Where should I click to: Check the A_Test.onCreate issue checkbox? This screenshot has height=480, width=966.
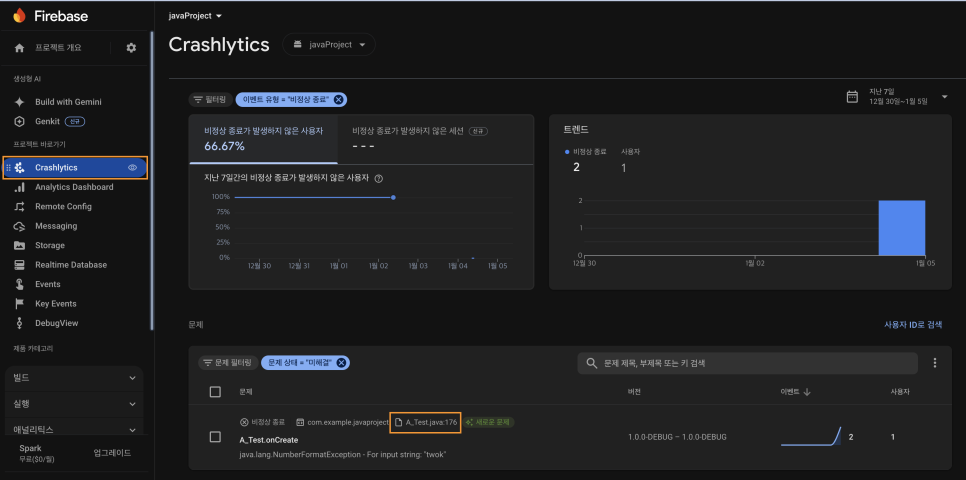pos(215,437)
